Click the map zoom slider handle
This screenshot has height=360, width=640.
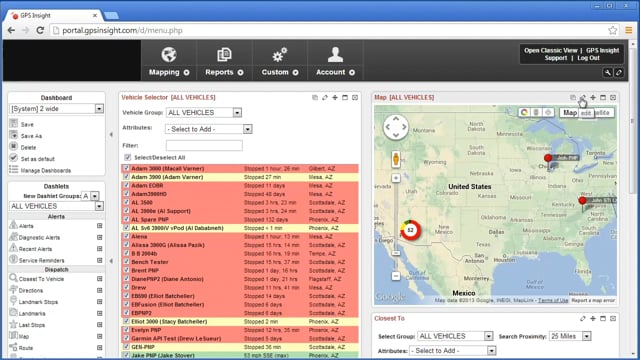[x=396, y=253]
